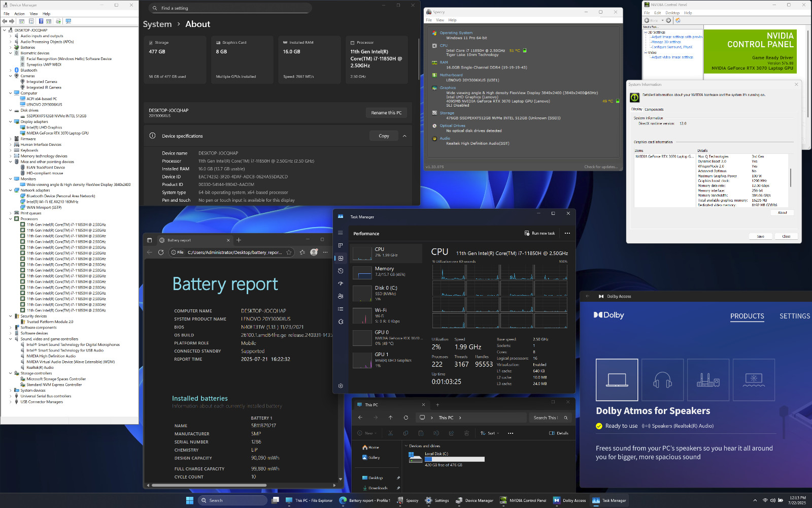Screen dimensions: 812x508
Task: Collapse Biometric devices node in Device Manager
Action: [10, 53]
